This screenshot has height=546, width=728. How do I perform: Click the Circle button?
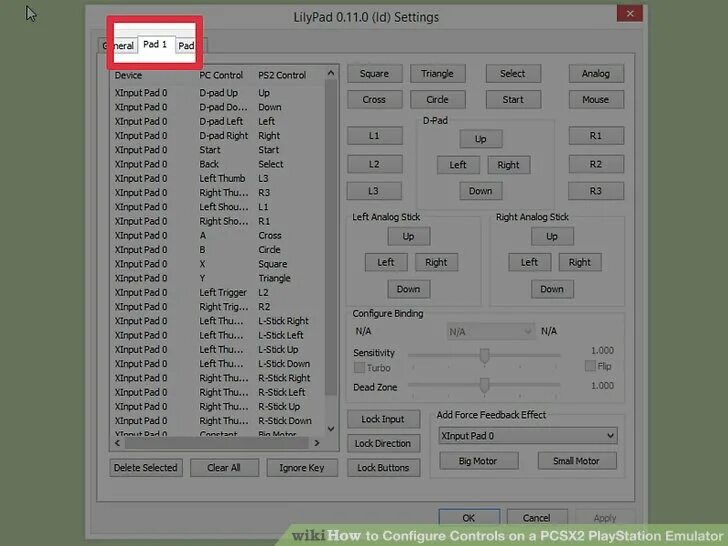[x=437, y=100]
